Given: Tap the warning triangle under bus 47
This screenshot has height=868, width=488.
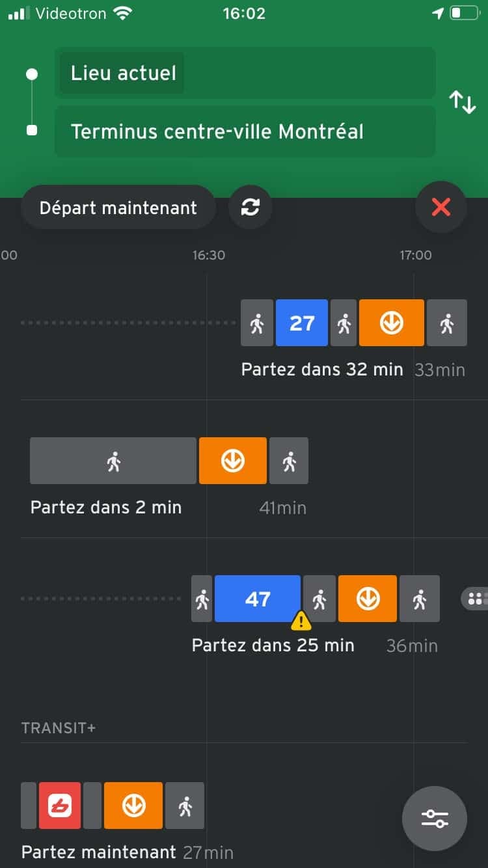Looking at the screenshot, I should (301, 623).
